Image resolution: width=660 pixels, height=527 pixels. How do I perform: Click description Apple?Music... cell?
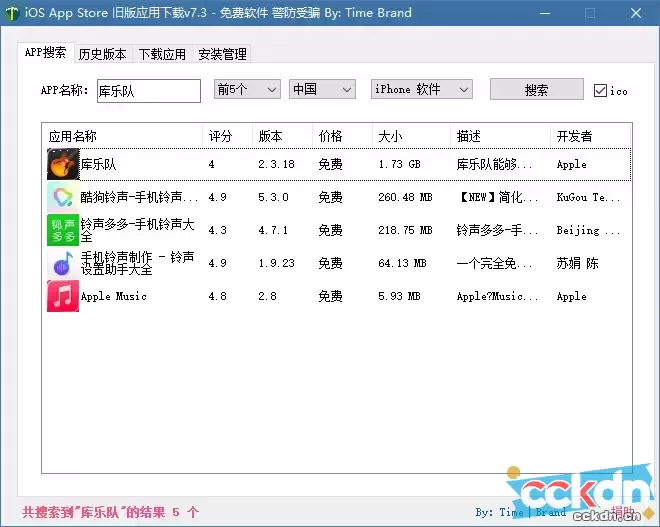[x=498, y=296]
